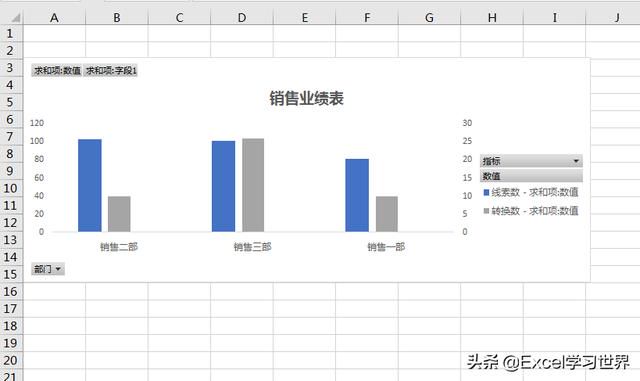Click the gray 转换数 legend marker
This screenshot has height=381, width=640.
tap(486, 211)
